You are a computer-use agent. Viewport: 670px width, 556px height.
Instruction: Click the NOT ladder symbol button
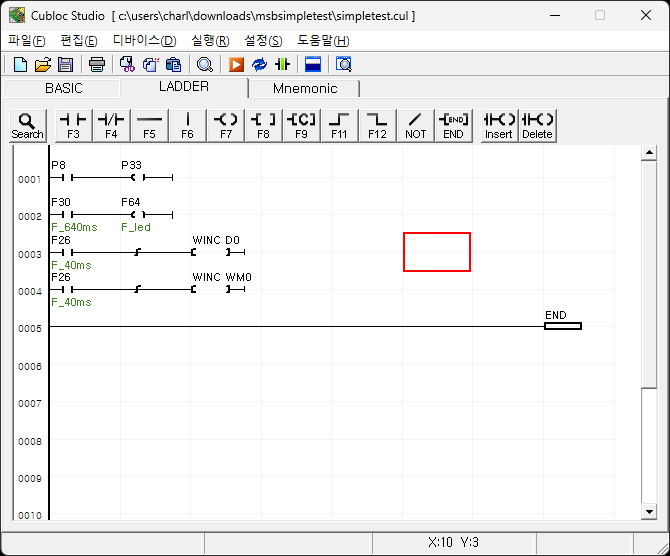point(416,125)
